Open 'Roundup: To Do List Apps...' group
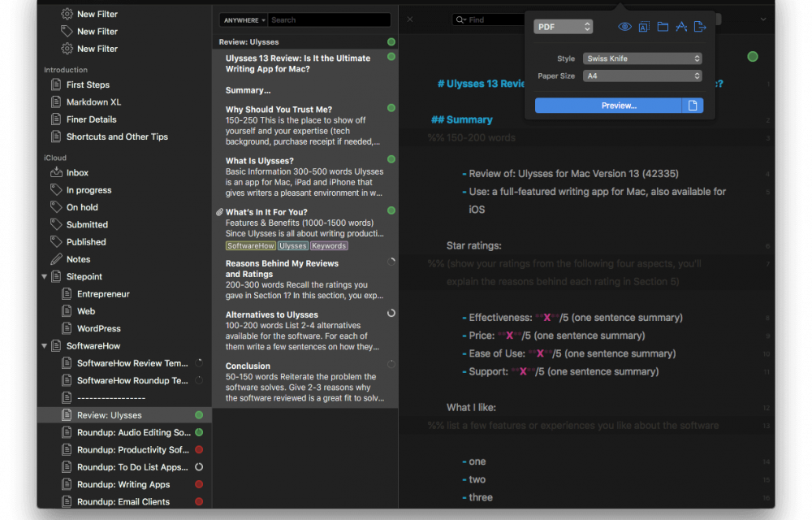Screen dimensions: 812x520 pyautogui.click(x=124, y=467)
